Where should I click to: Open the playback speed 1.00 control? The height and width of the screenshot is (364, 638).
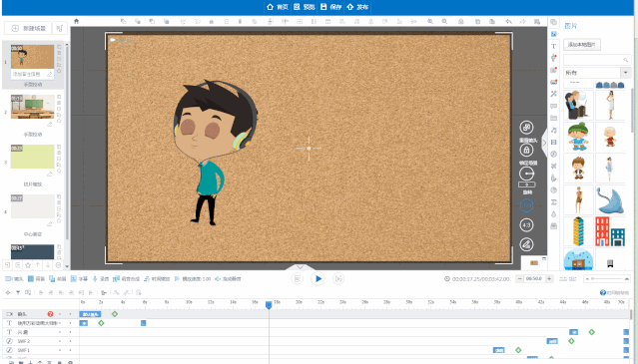click(193, 278)
